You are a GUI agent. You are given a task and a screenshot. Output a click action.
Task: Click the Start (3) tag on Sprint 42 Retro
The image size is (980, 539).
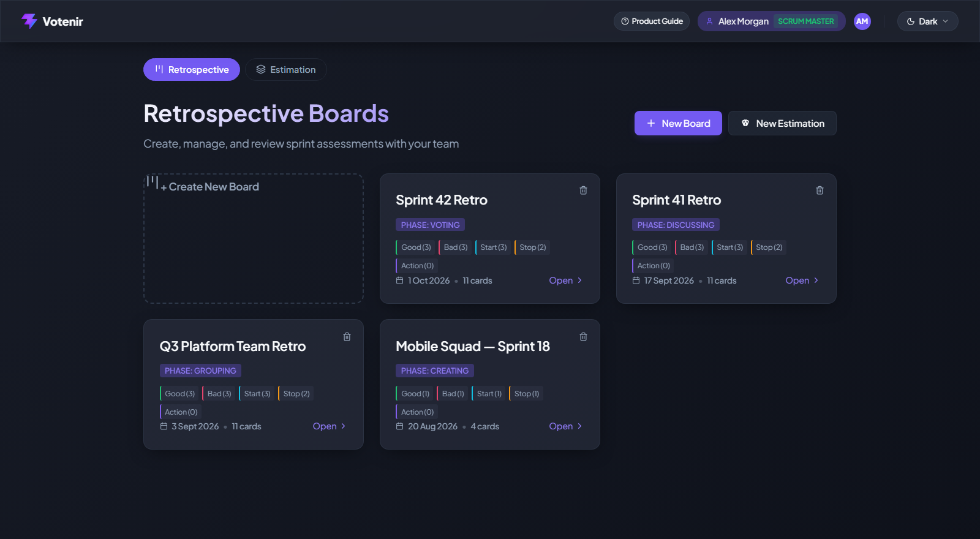pyautogui.click(x=493, y=247)
